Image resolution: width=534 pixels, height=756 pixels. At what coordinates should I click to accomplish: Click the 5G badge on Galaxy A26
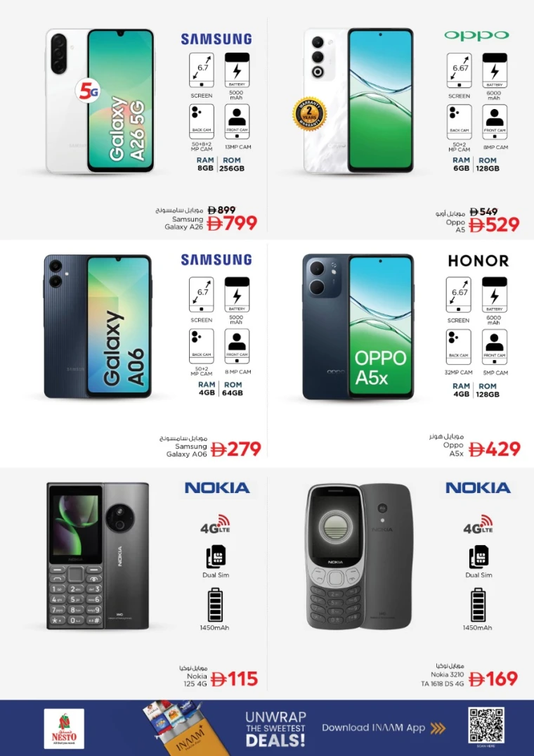click(x=87, y=91)
